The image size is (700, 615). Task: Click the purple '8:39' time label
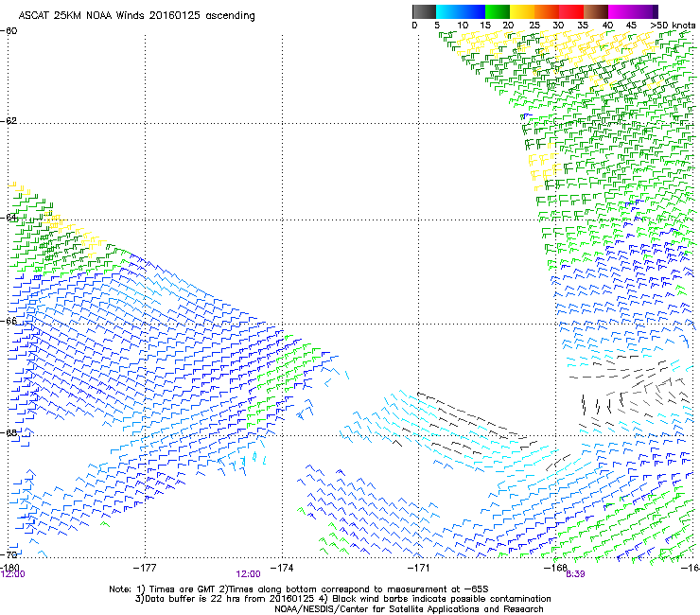pyautogui.click(x=575, y=574)
